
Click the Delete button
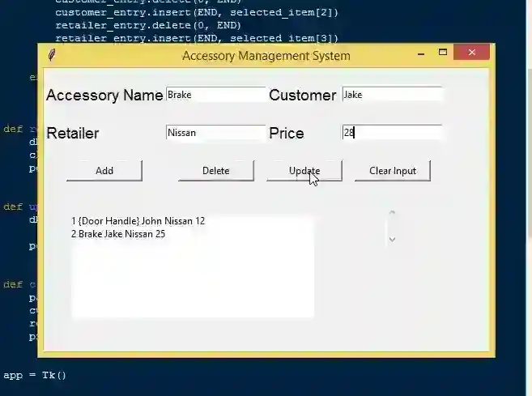point(216,171)
